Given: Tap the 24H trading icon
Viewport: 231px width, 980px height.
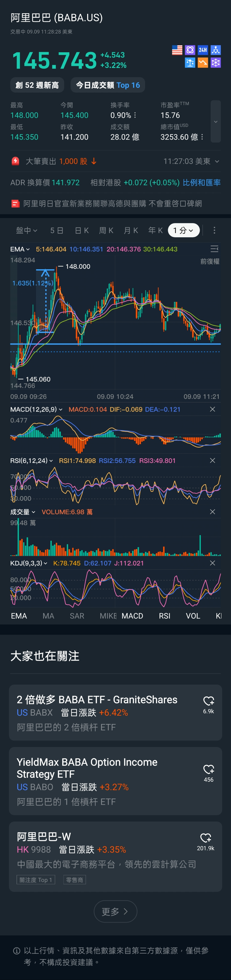Looking at the screenshot, I should point(203,50).
